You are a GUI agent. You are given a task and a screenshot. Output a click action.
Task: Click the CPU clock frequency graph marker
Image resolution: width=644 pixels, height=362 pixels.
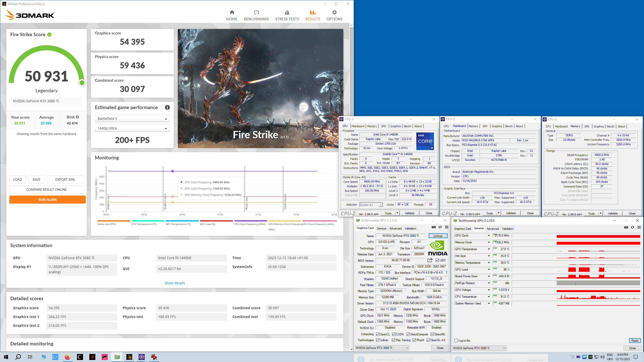[x=173, y=171]
